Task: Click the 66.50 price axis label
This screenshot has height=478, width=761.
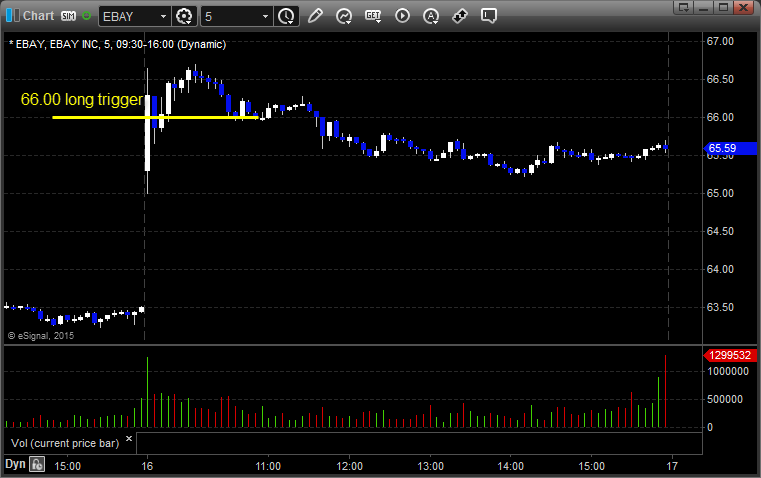Action: click(x=720, y=79)
